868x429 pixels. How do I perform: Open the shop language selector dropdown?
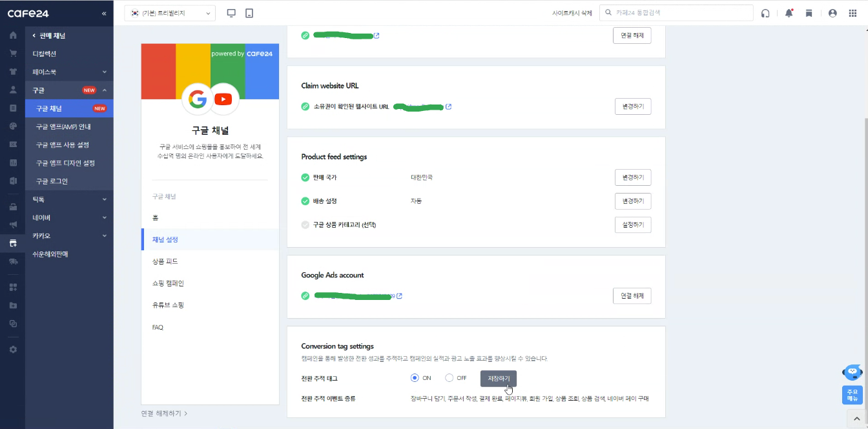click(170, 13)
